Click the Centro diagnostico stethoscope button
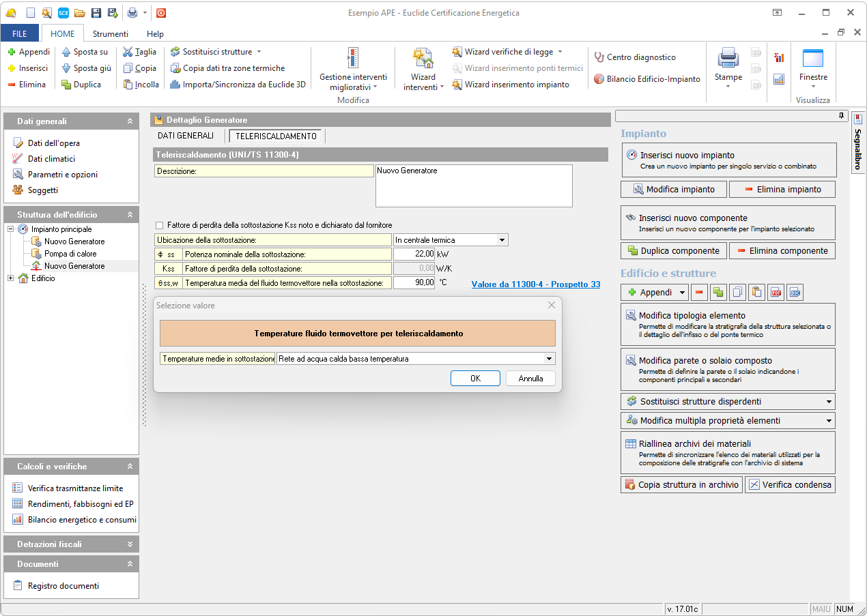867x616 pixels. [x=634, y=57]
